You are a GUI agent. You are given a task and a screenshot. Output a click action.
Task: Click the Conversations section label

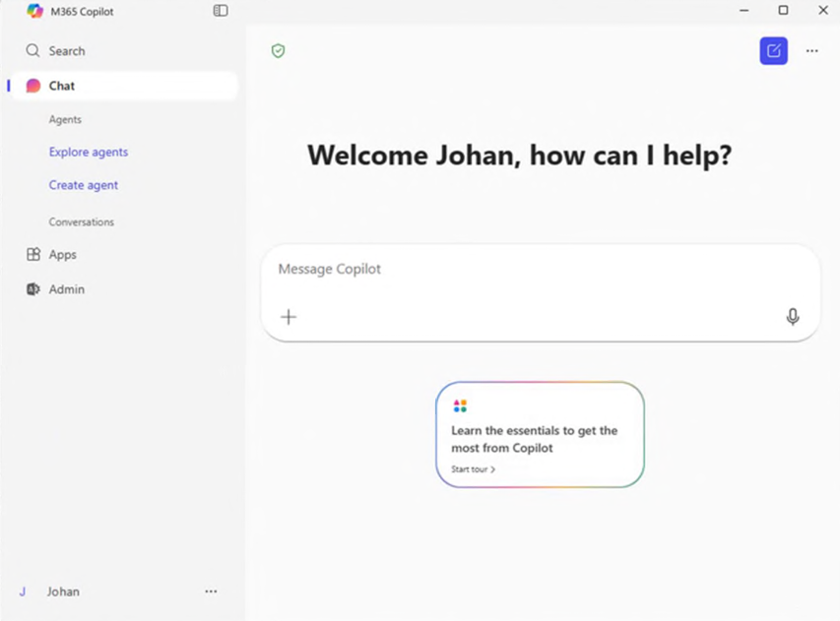point(82,222)
